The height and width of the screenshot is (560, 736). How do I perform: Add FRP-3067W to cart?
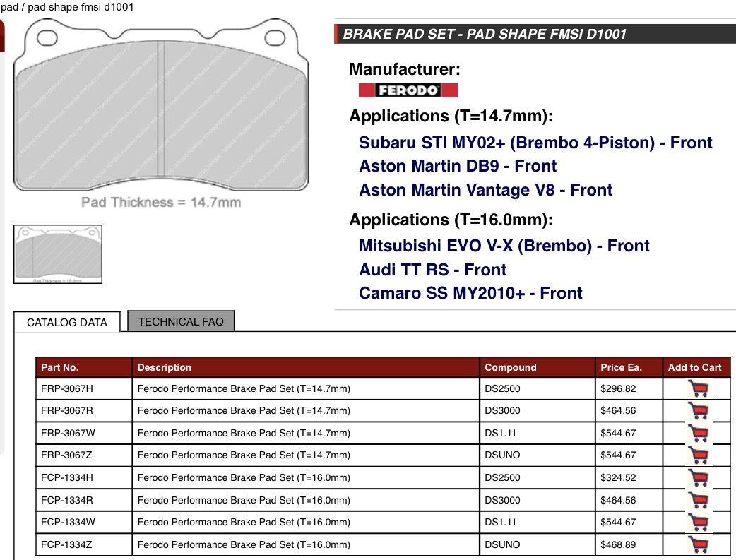698,433
